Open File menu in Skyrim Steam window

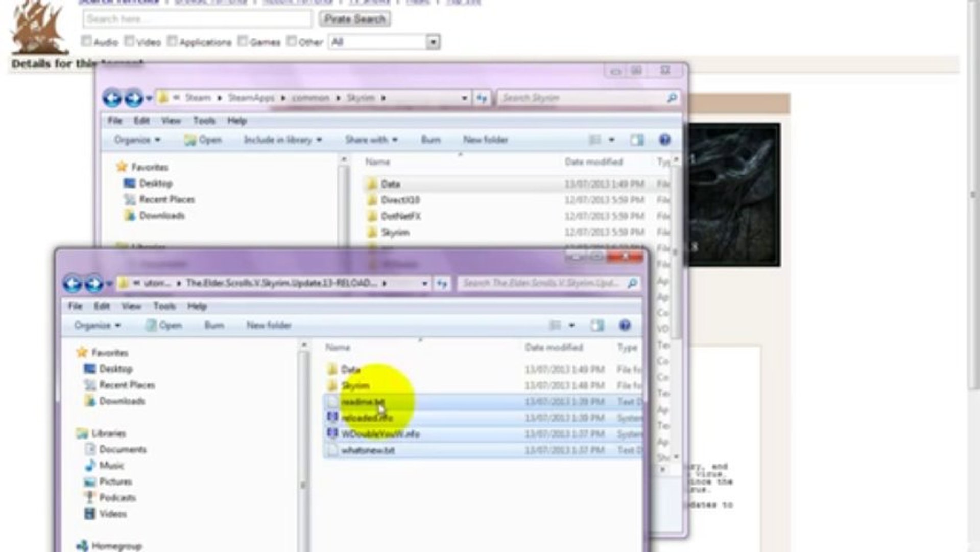tap(115, 121)
